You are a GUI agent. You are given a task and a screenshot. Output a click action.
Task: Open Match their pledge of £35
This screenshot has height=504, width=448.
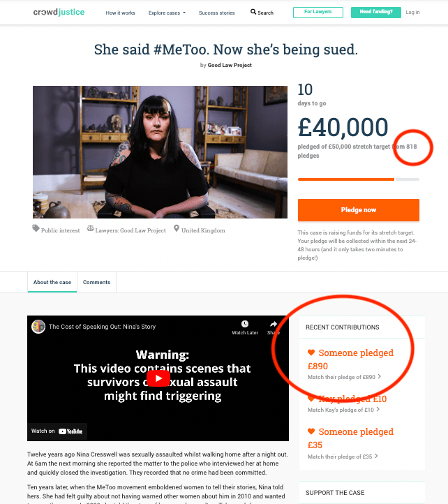[342, 457]
